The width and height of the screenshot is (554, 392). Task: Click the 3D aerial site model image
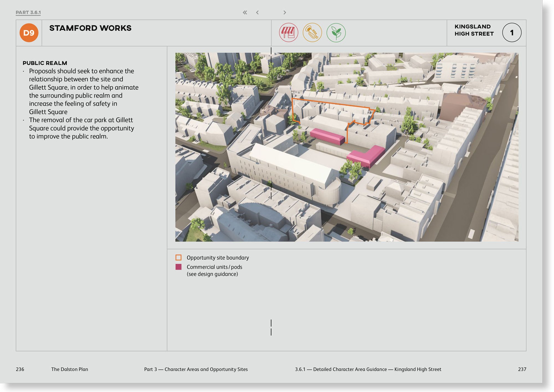tap(347, 147)
